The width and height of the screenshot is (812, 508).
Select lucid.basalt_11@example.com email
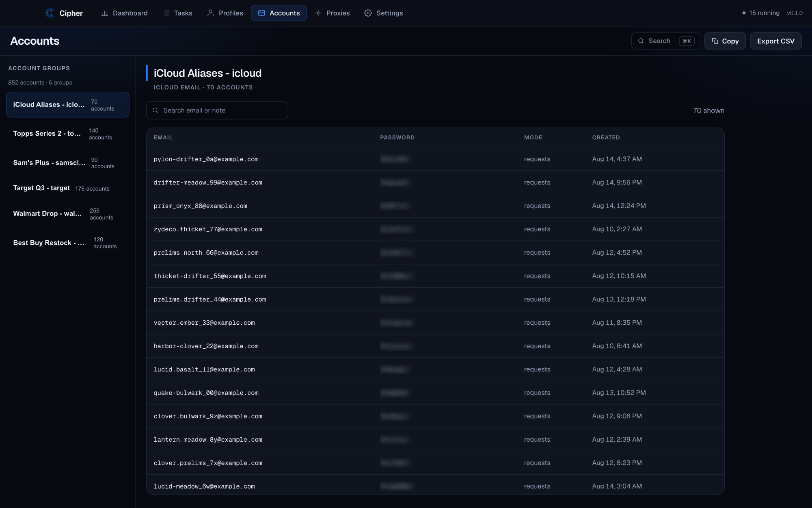(x=204, y=369)
